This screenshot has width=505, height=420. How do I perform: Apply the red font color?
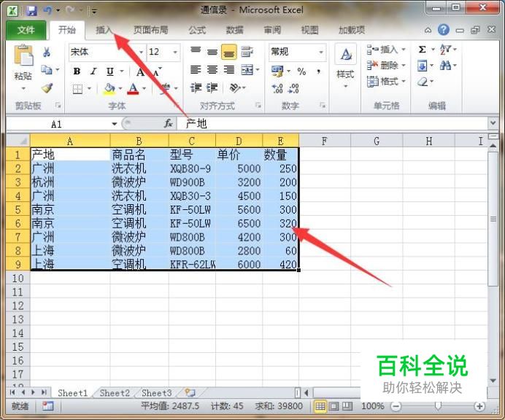click(133, 88)
